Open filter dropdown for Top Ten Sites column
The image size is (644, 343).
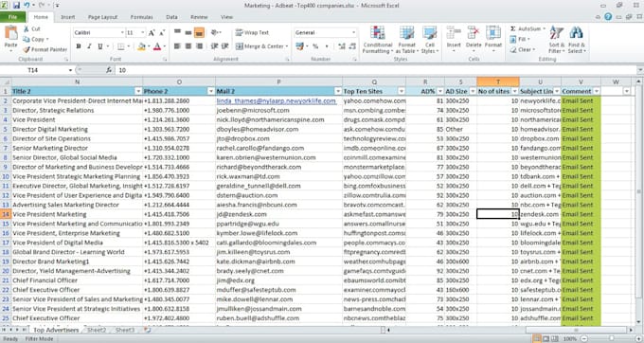coord(402,91)
